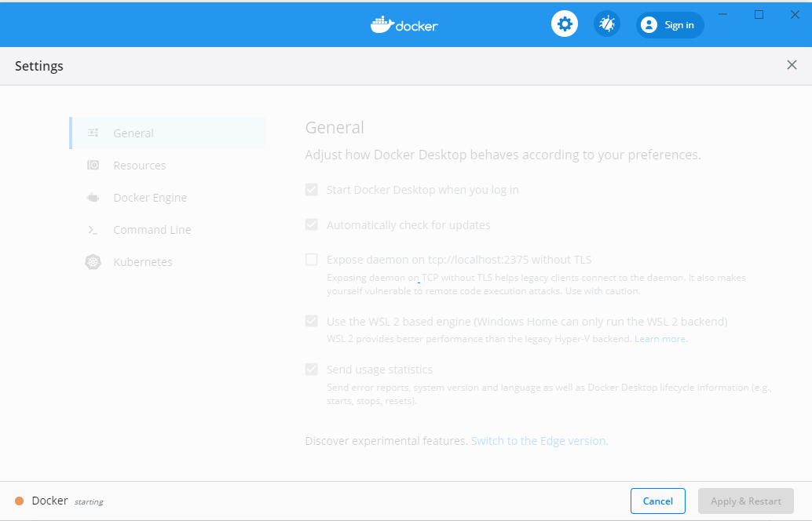This screenshot has width=812, height=521.
Task: Close the Settings panel with X
Action: pyautogui.click(x=792, y=64)
